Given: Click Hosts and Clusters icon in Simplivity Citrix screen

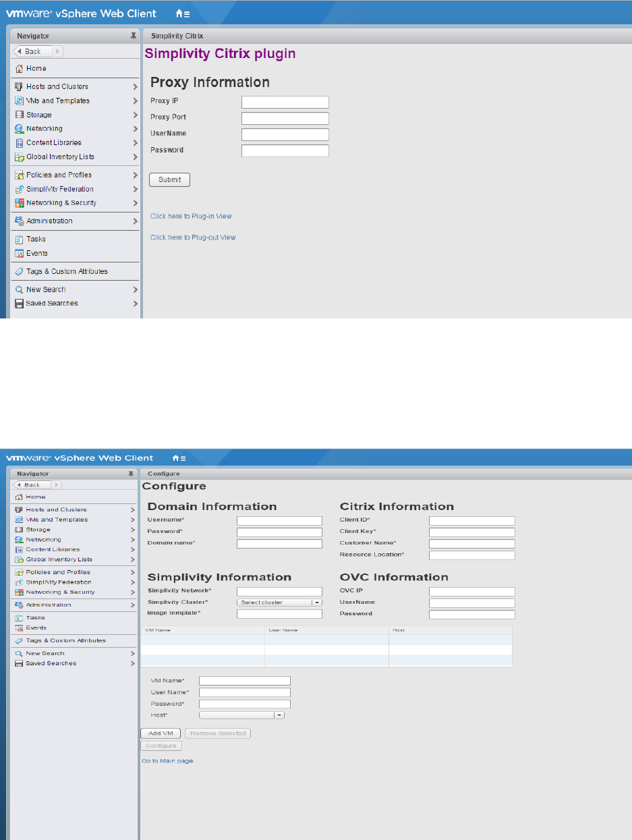Looking at the screenshot, I should click(20, 86).
